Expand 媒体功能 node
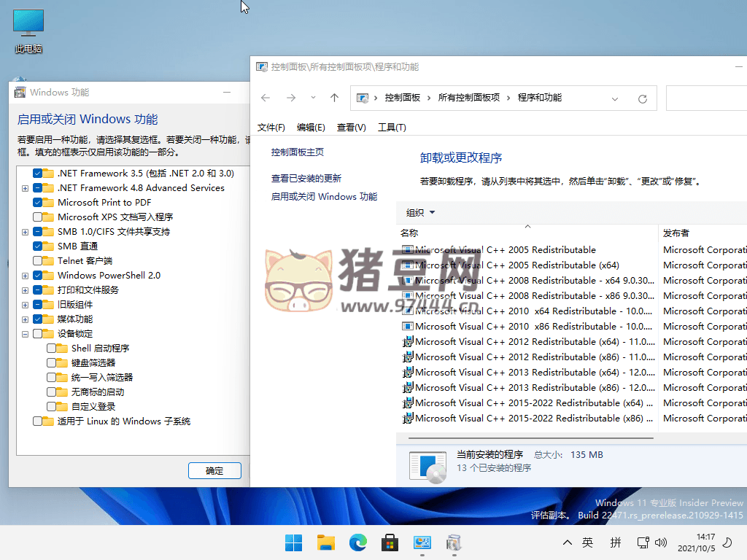Screen dimensions: 747x560 coord(26,320)
